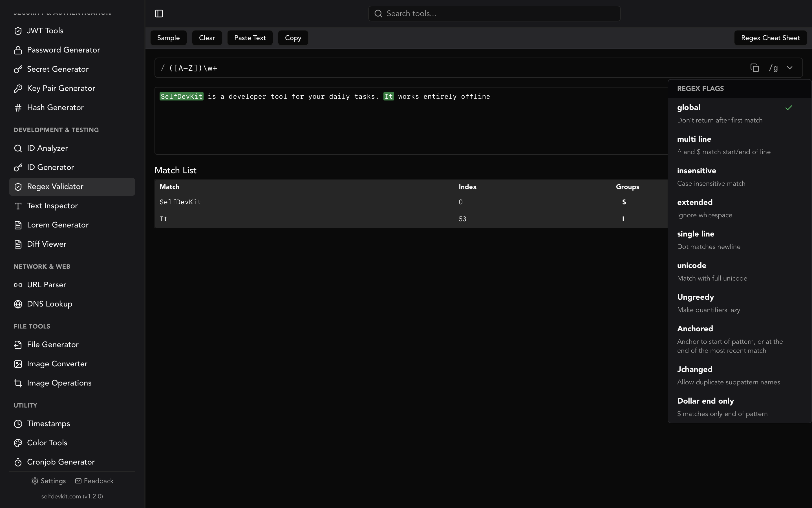The height and width of the screenshot is (508, 812).
Task: Click the search magnifier icon
Action: [378, 14]
